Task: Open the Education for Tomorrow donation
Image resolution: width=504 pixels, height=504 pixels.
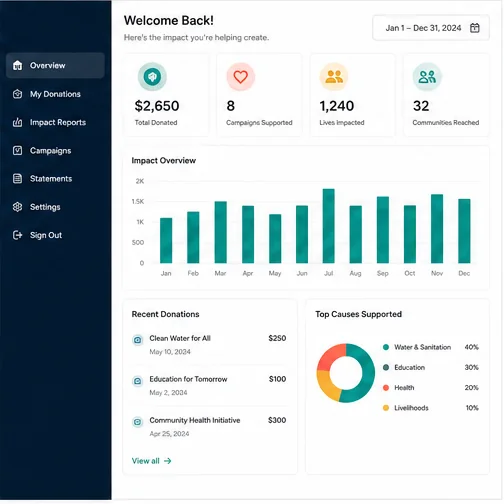Action: point(209,386)
